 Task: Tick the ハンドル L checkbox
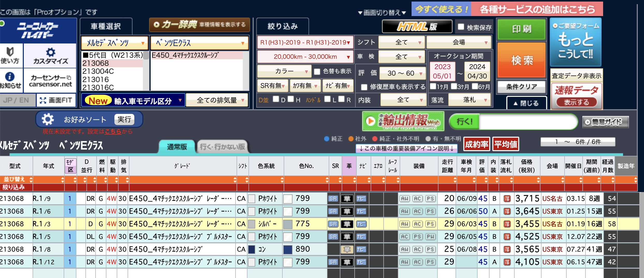tap(327, 99)
